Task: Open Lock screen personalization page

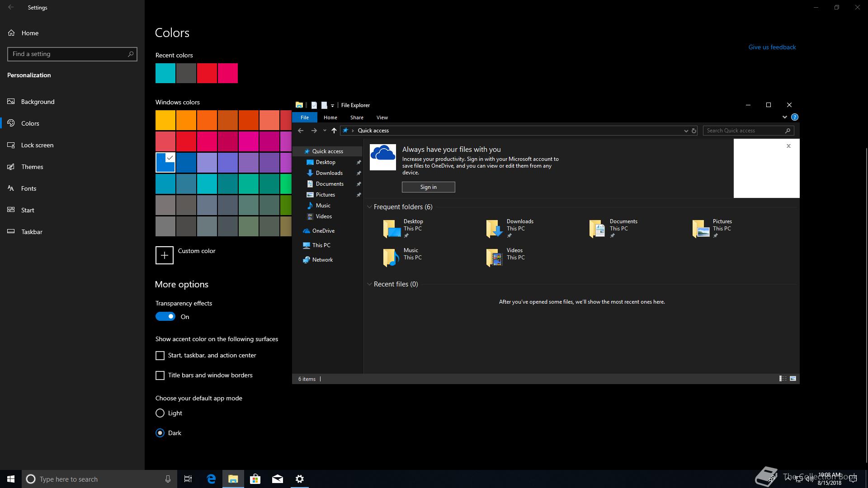Action: [37, 145]
